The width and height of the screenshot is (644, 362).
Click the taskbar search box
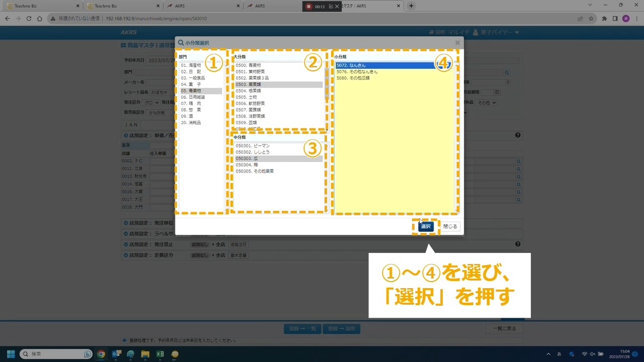coord(55,354)
